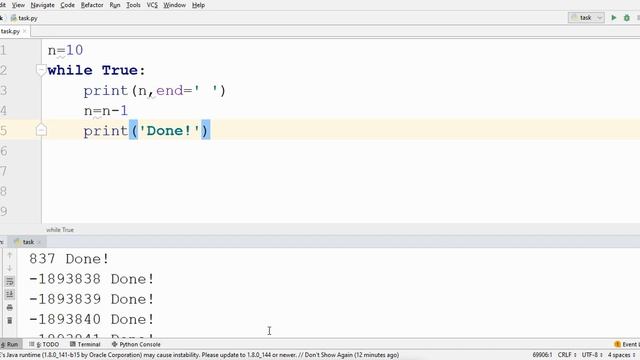Screen dimensions: 640x360
Task: Run the task configuration with green play button
Action: 613,18
